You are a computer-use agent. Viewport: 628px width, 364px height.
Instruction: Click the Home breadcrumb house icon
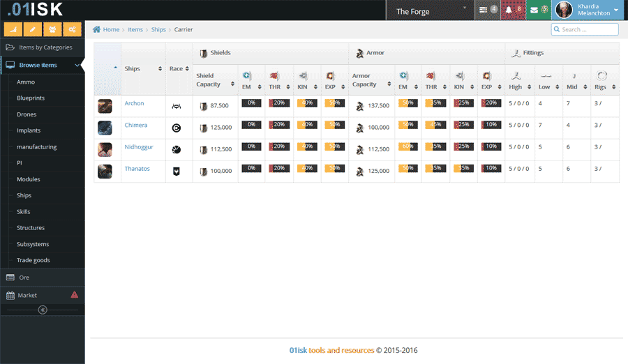coord(96,29)
